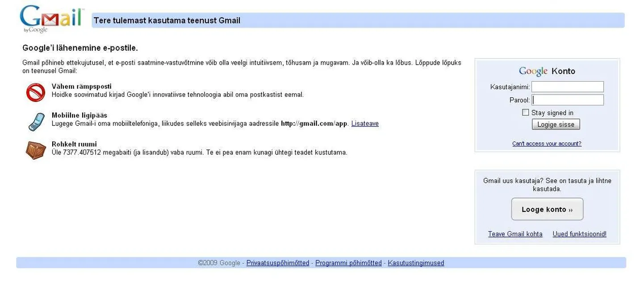The height and width of the screenshot is (291, 644).
Task: Click the red no-spam icon
Action: (36, 92)
